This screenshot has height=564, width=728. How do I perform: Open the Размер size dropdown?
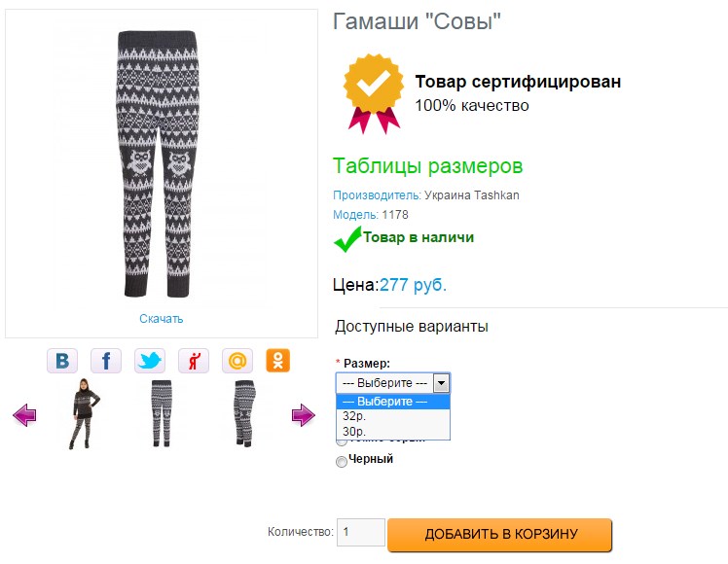pyautogui.click(x=392, y=382)
